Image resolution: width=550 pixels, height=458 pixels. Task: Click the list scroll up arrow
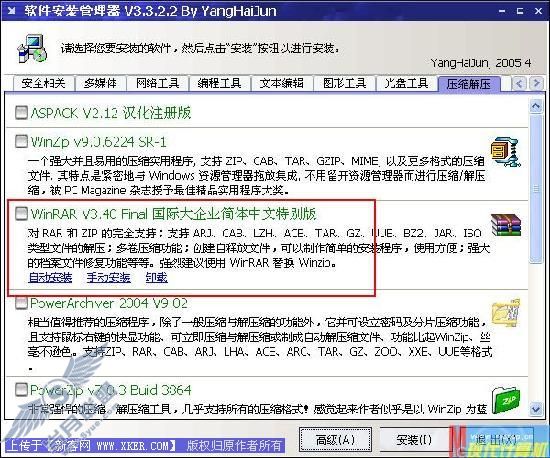[536, 106]
